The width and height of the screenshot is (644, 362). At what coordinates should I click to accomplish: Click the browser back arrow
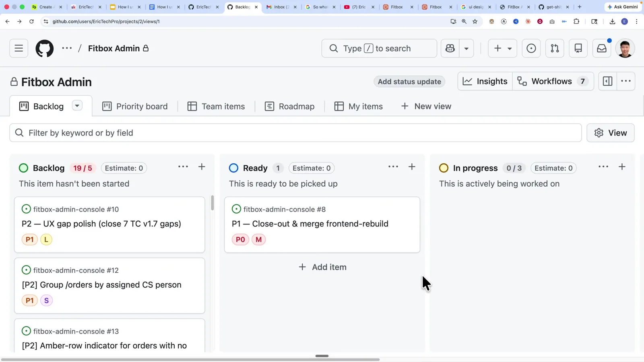(7, 21)
